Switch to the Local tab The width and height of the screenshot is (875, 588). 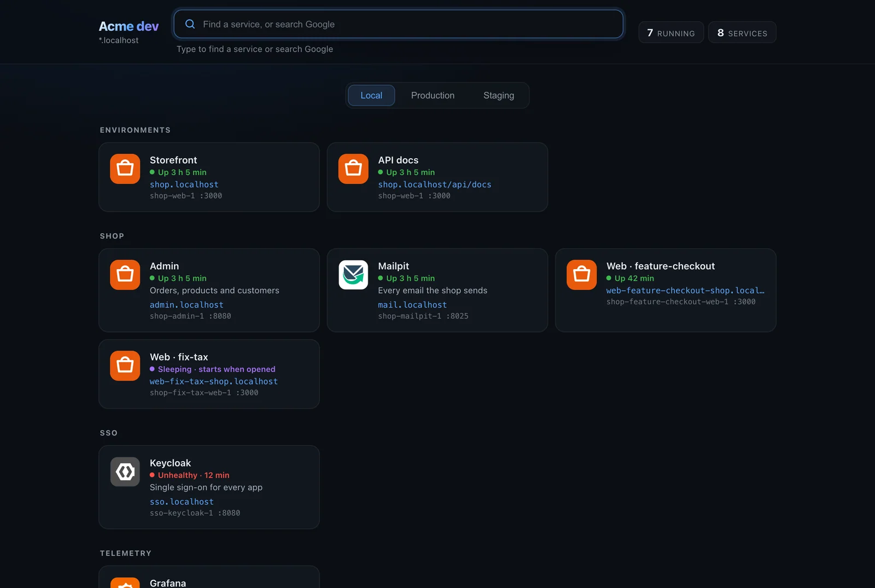tap(371, 95)
